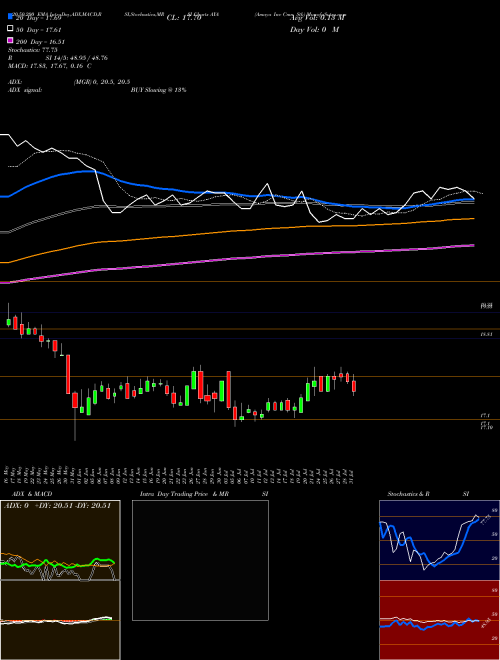This screenshot has height=660, width=500.
Task: Click the '(MGR) 0, 20.5, 20.5' ADX values
Action: pyautogui.click(x=101, y=82)
